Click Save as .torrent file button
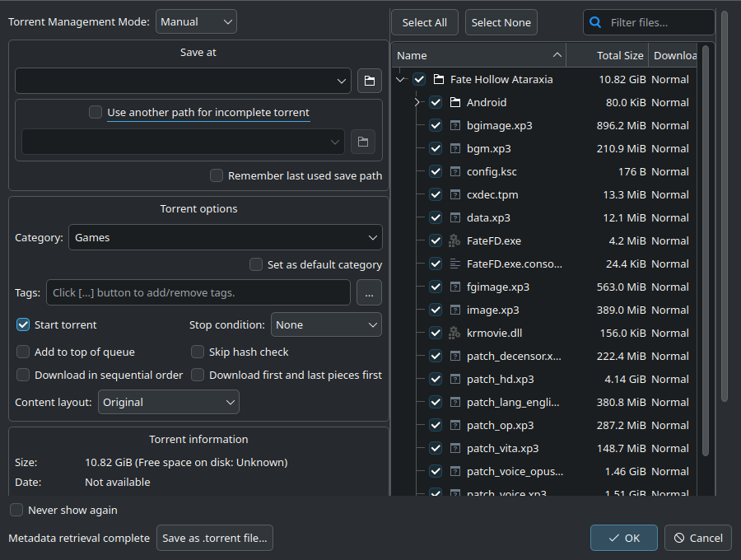Viewport: 741px width, 560px height. pos(214,538)
